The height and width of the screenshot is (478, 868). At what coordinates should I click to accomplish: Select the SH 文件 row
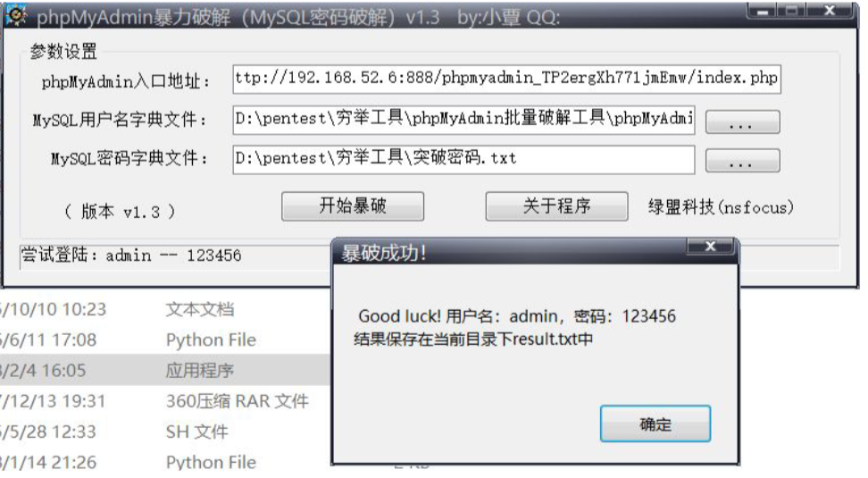[x=165, y=432]
